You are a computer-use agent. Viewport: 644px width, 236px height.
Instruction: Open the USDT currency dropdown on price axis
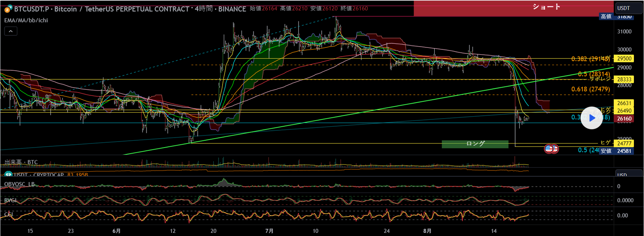pyautogui.click(x=628, y=8)
